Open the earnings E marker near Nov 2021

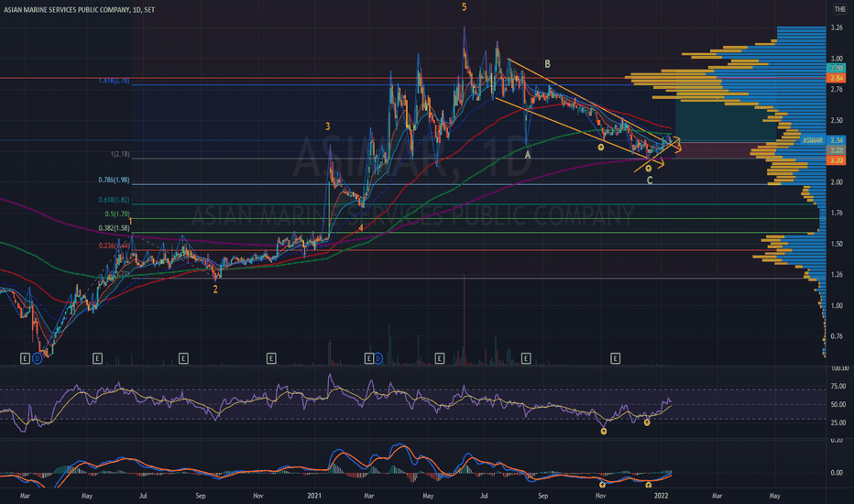[x=616, y=358]
